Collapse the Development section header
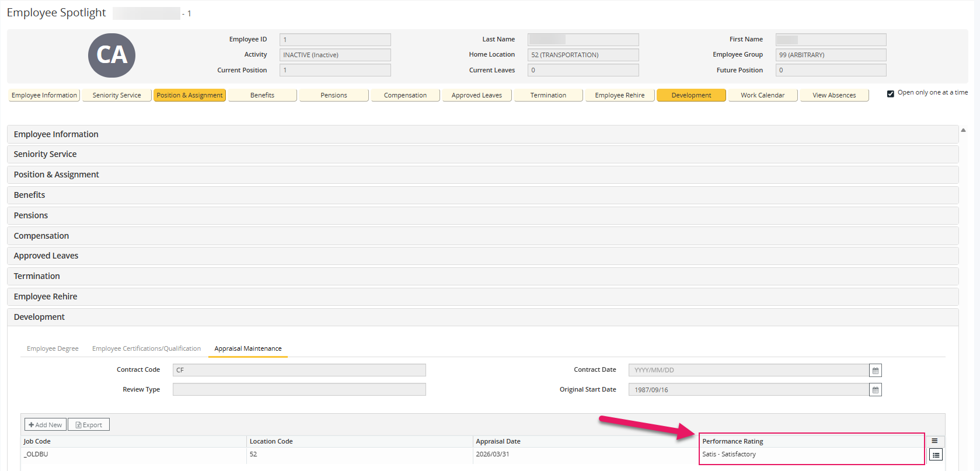980x471 pixels. [483, 317]
